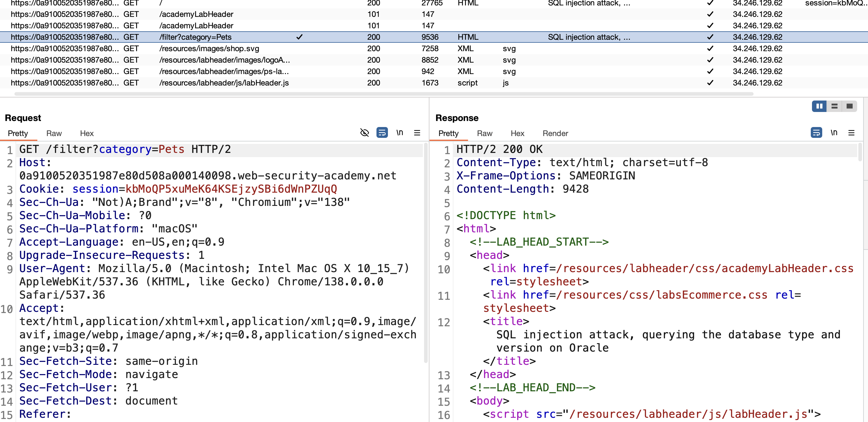Viewport: 868px width, 422px height.
Task: Open Response panel options hamburger menu
Action: tap(851, 133)
